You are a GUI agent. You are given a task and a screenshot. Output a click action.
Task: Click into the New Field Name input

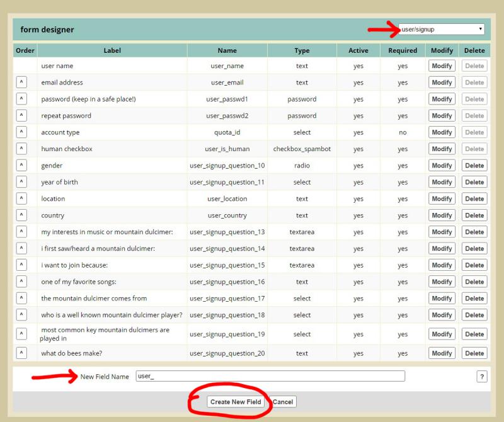click(270, 376)
